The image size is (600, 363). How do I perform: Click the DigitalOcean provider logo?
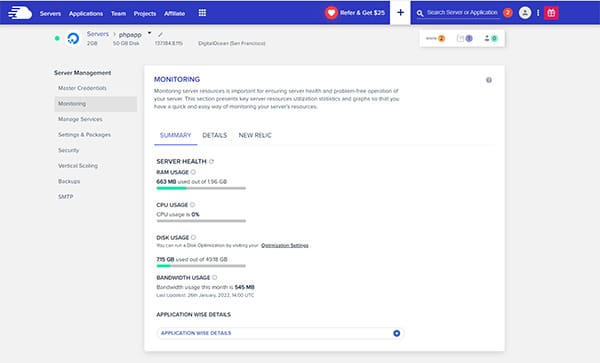[x=73, y=38]
